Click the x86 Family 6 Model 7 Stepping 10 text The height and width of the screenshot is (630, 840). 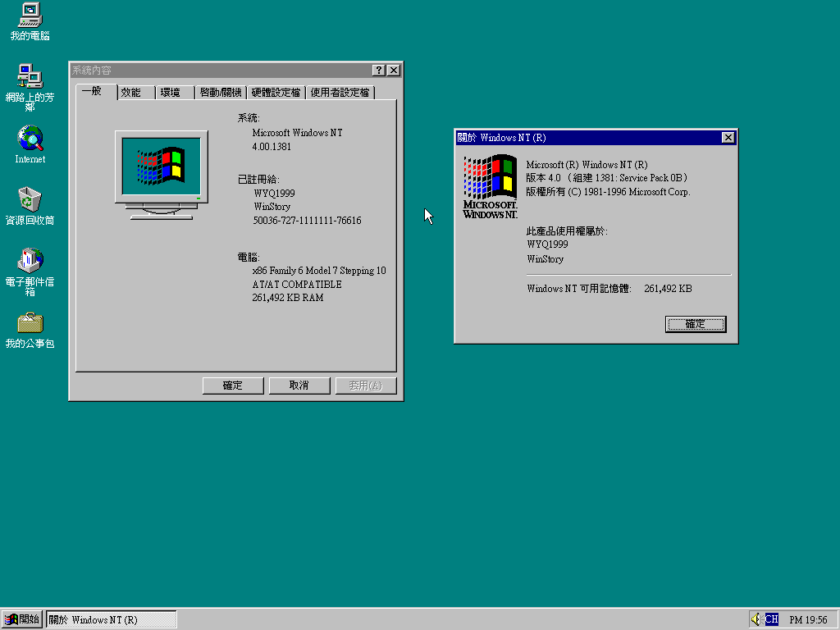tap(319, 271)
